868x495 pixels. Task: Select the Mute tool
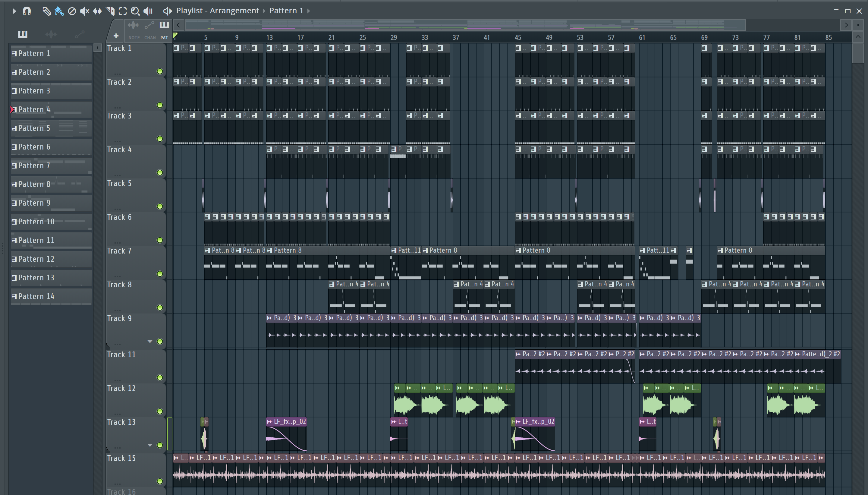pyautogui.click(x=84, y=11)
